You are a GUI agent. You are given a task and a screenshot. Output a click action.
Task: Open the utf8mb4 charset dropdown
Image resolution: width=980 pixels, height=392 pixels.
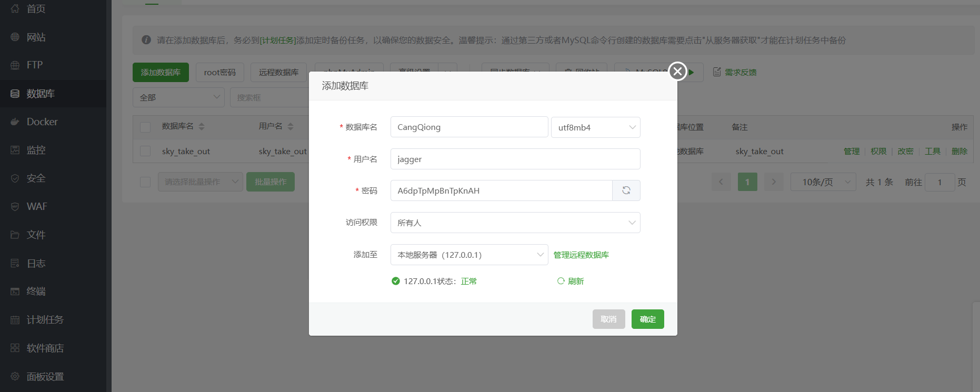[x=596, y=127]
